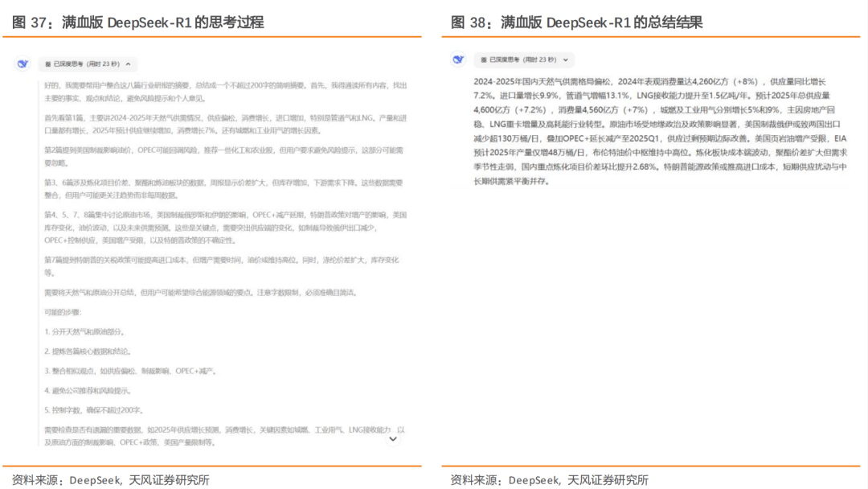Viewport: 868px width, 489px height.
Task: Click the DeepSeek whale avatar in figure 37
Action: pyautogui.click(x=23, y=64)
